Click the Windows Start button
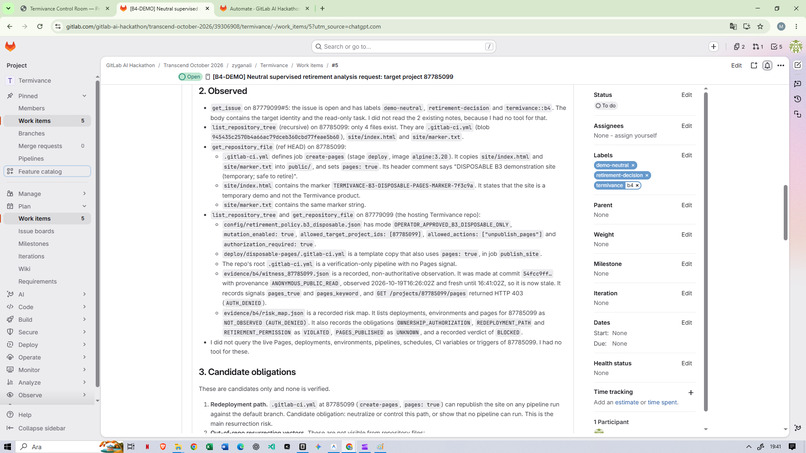Viewport: 806px width, 453px height. [x=7, y=447]
